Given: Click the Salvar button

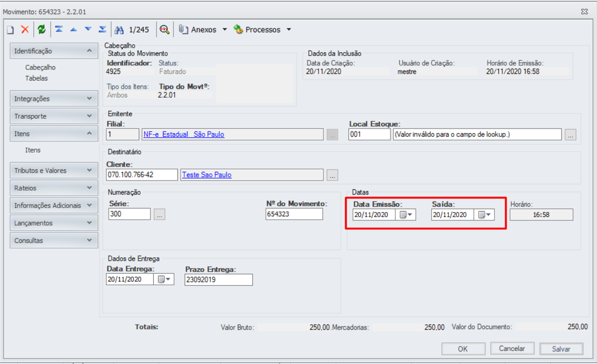Looking at the screenshot, I should pyautogui.click(x=561, y=349).
